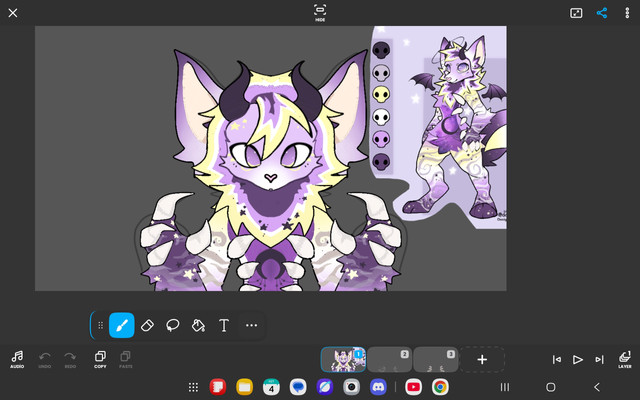
Task: Copy the current frame
Action: tap(100, 360)
